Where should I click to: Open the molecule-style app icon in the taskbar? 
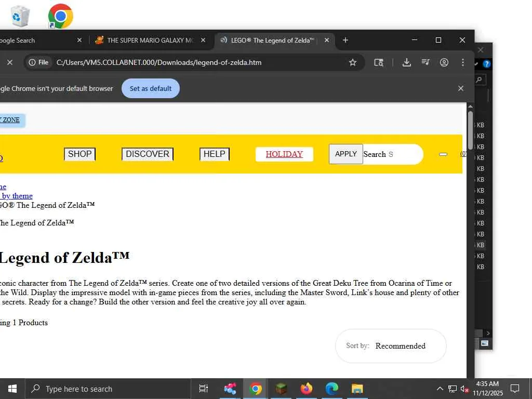(x=230, y=389)
